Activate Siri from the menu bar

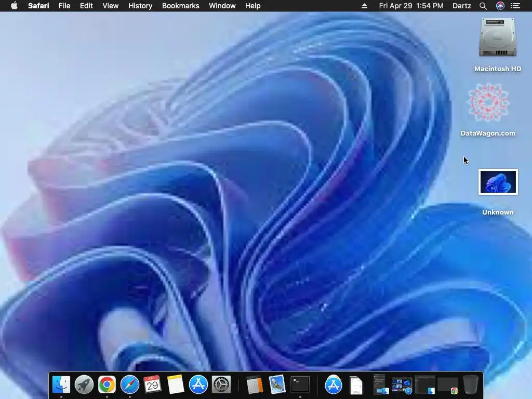point(500,6)
